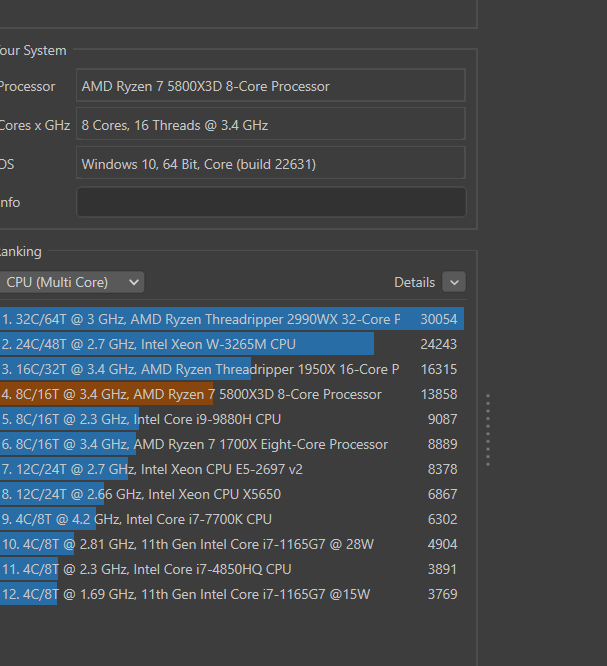Viewport: 607px width, 666px height.
Task: Select the Threadripper 2990WX ranking row
Action: point(232,319)
